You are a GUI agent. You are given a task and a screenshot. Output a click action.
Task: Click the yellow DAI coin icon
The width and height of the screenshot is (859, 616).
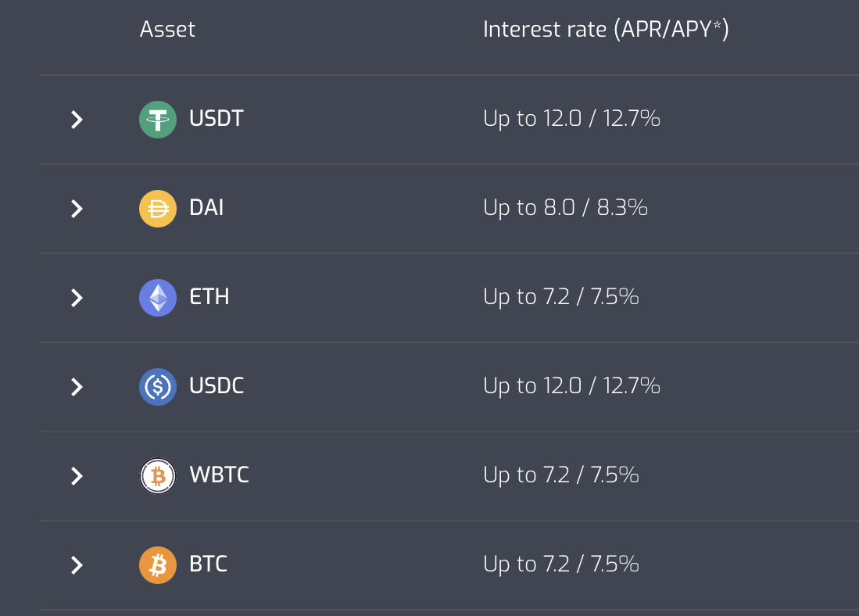(158, 209)
